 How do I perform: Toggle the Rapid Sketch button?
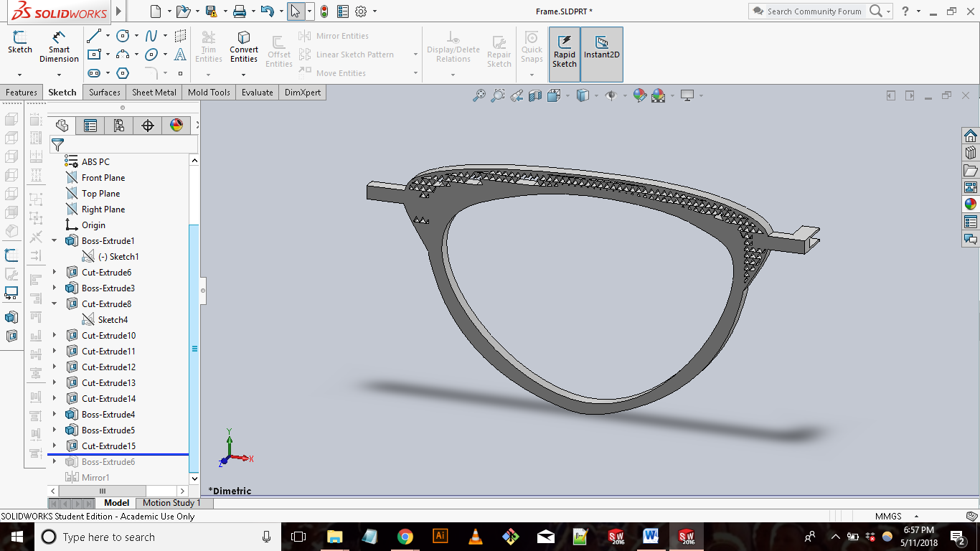tap(565, 55)
